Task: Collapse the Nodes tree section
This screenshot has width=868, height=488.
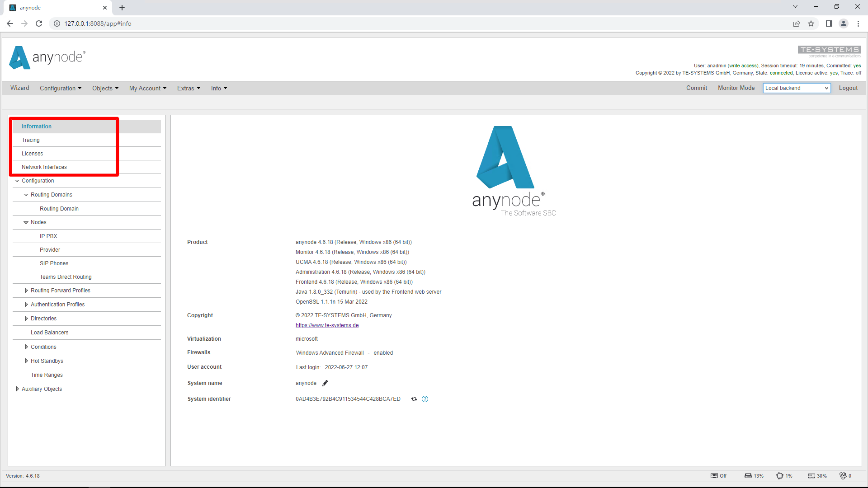Action: [x=26, y=222]
